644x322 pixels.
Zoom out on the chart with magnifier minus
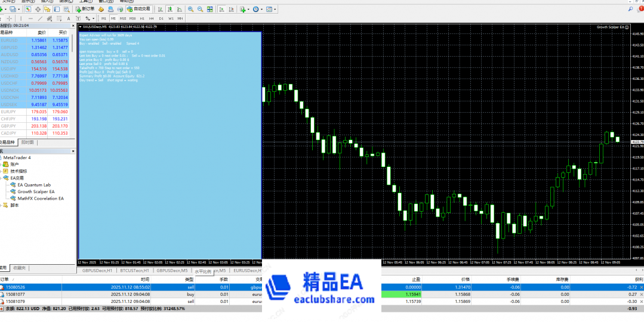click(x=200, y=9)
